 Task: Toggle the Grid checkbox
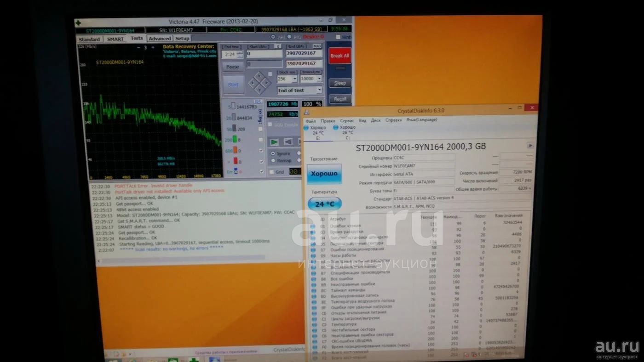271,172
